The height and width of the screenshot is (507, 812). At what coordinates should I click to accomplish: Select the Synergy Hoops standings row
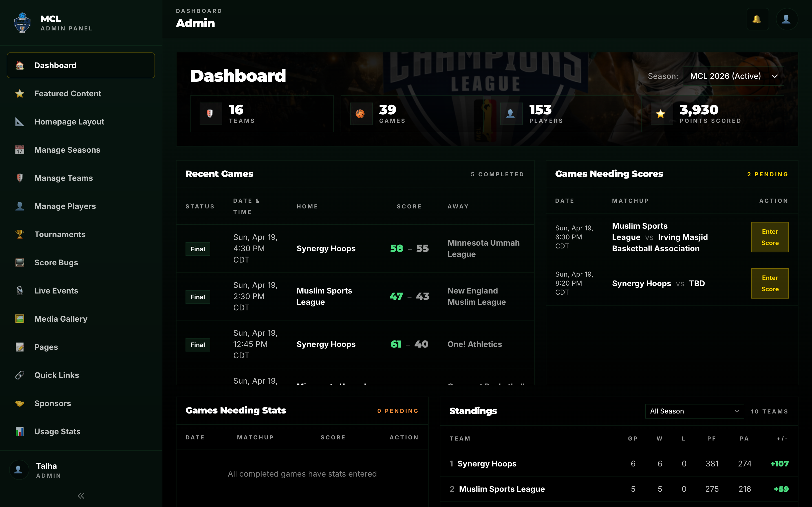click(487, 463)
